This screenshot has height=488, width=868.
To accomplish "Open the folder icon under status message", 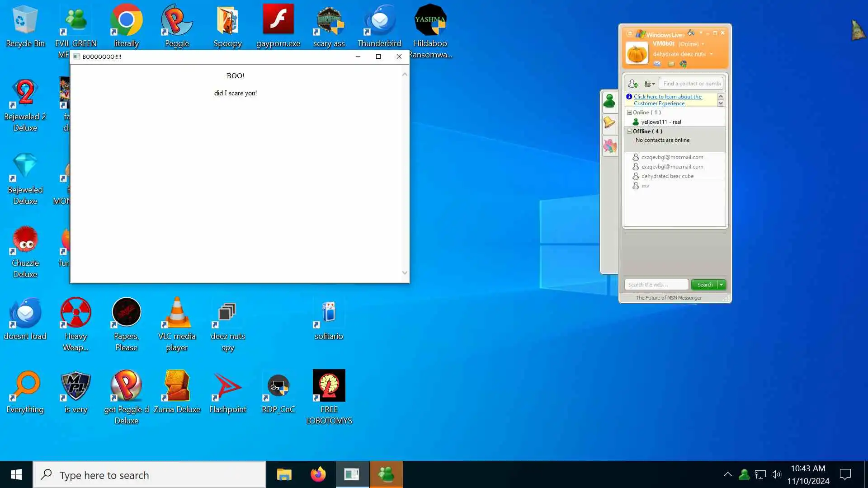I will tap(671, 64).
